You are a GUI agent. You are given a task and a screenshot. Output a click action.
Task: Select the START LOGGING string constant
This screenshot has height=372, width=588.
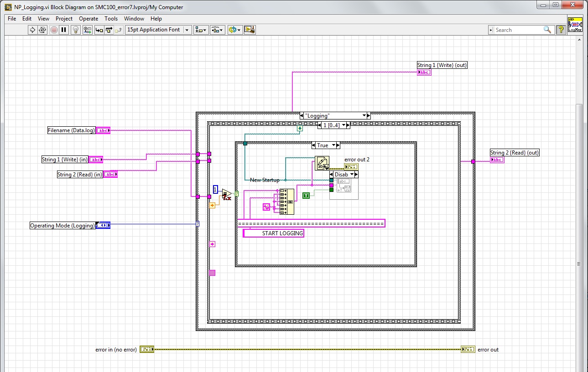(273, 233)
